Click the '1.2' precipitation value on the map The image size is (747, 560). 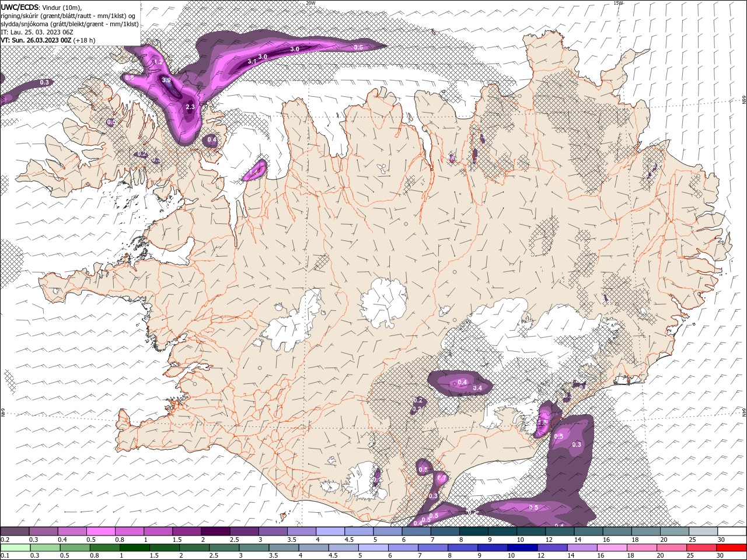[x=158, y=62]
